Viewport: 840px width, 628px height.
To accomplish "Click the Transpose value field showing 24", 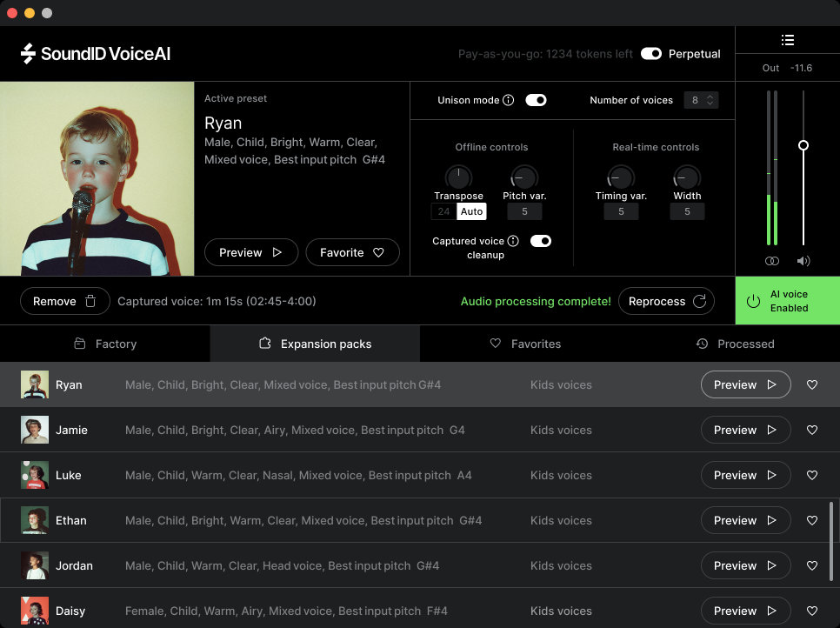I will 445,211.
